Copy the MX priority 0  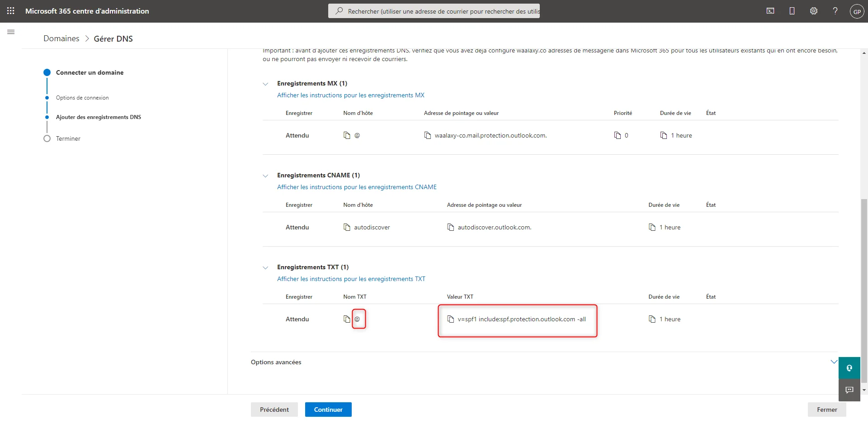coord(617,135)
